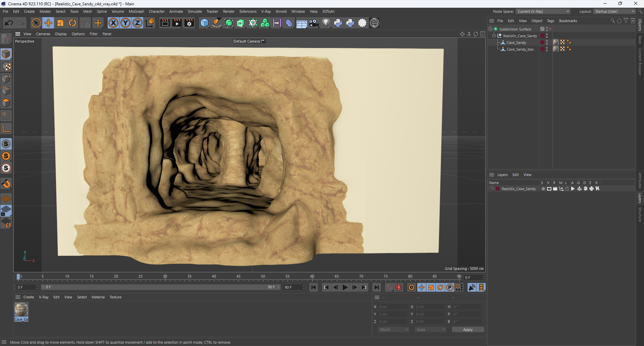Viewport: 644px width, 346px height.
Task: Toggle Z axis lock
Action: (x=138, y=23)
